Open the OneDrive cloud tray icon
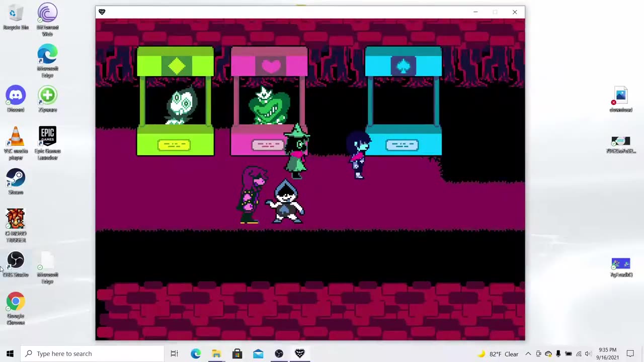 (x=548, y=354)
